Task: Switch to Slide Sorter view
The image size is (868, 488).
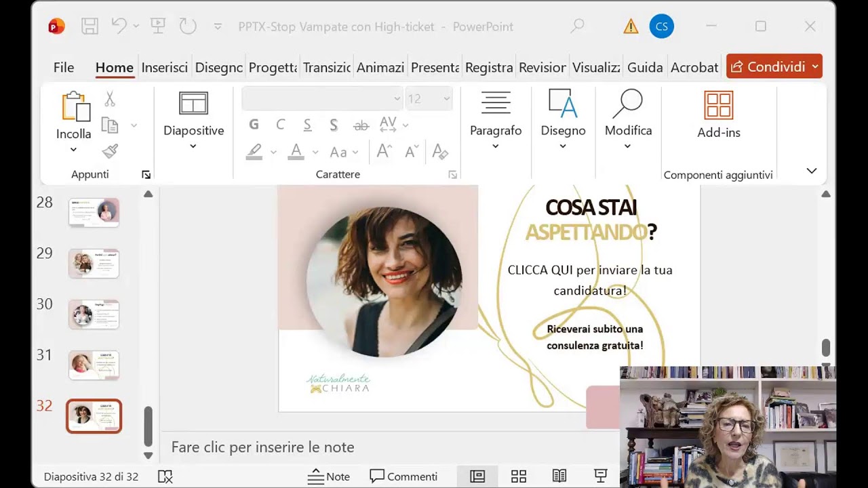Action: [519, 476]
